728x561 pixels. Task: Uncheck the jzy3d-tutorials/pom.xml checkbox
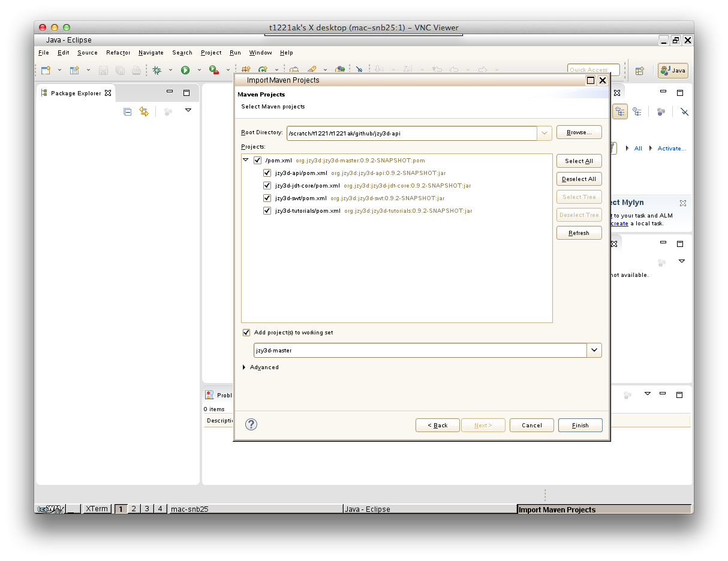[267, 211]
